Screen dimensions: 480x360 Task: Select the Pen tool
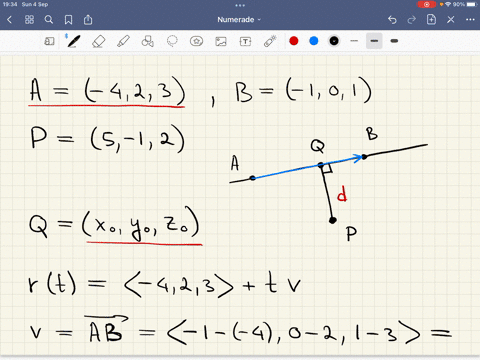(x=73, y=41)
